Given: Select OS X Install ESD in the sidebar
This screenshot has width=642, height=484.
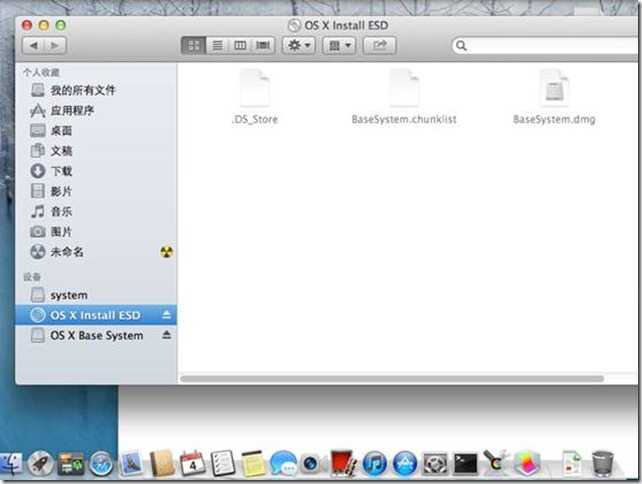Looking at the screenshot, I should 96,315.
